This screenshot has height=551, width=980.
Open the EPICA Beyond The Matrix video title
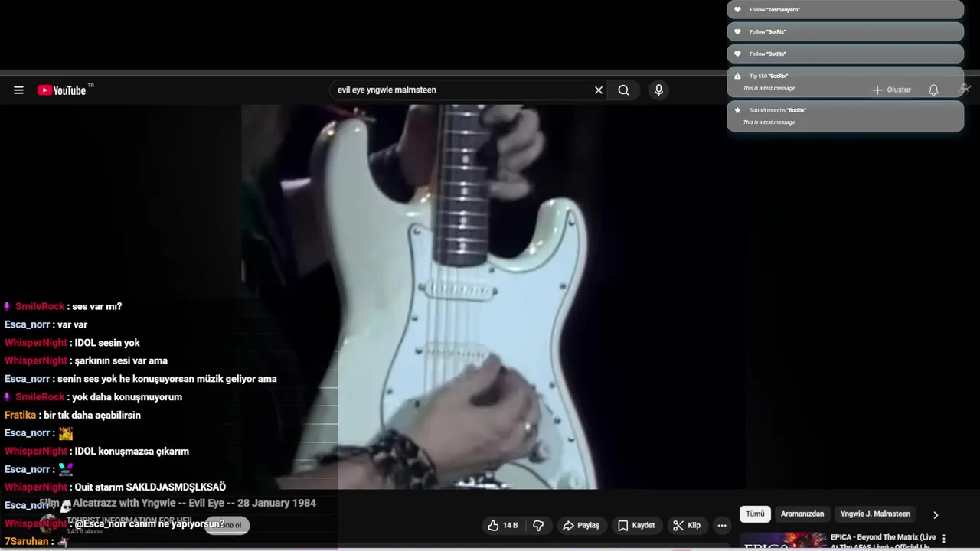point(883,542)
